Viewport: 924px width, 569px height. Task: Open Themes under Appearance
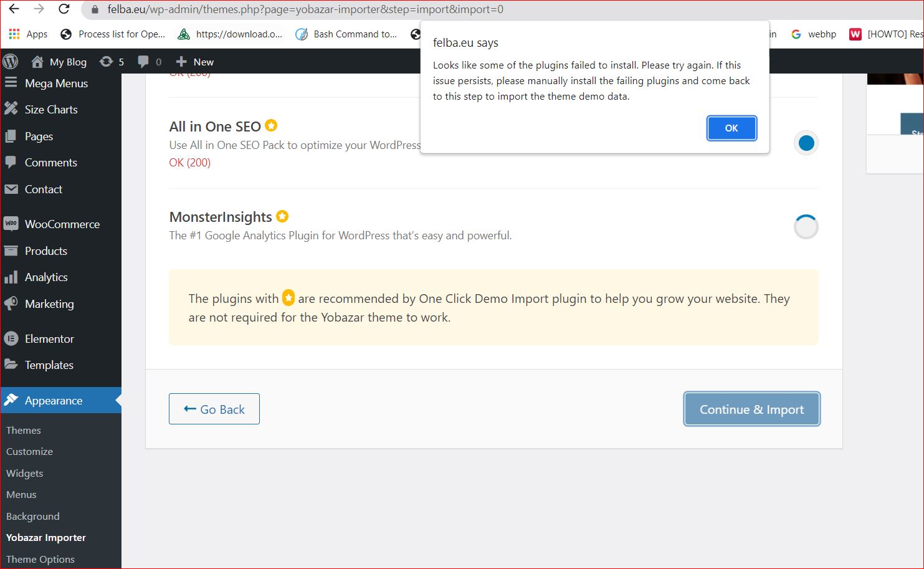[x=24, y=431]
